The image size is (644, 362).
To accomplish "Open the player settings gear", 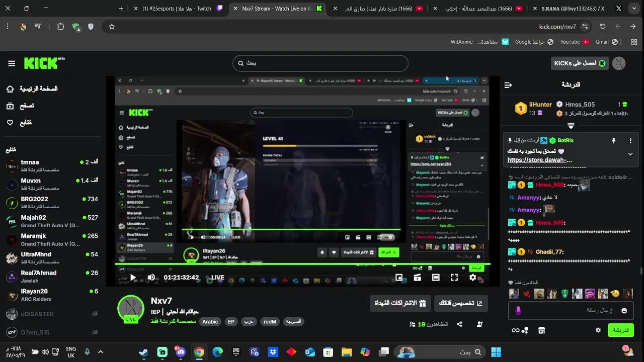I will [472, 278].
